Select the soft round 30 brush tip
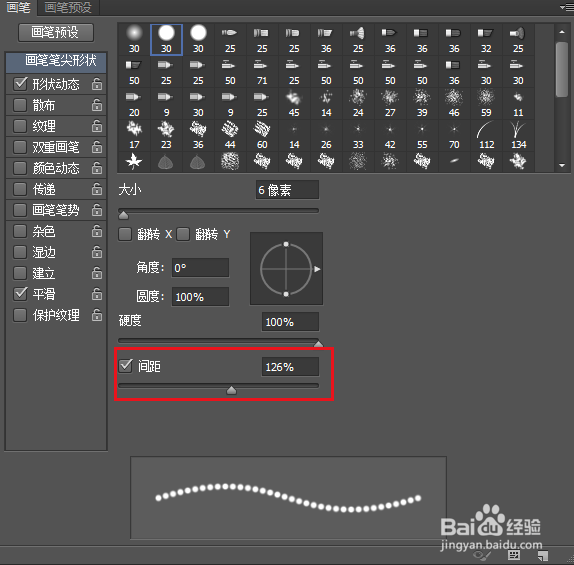Image resolution: width=574 pixels, height=565 pixels. coord(134,40)
